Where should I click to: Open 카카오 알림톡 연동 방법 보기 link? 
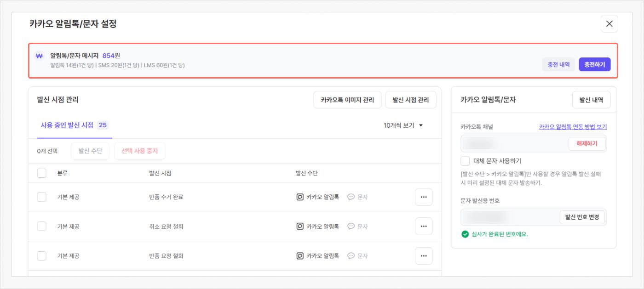click(x=573, y=127)
